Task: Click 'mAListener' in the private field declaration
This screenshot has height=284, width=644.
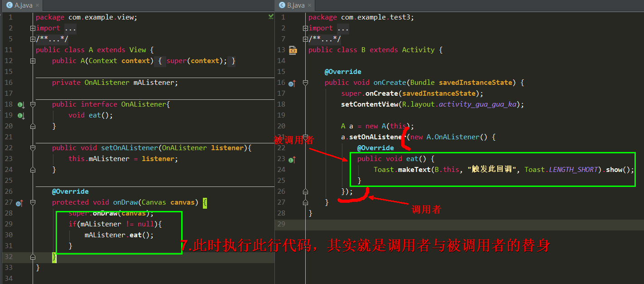Action: [x=154, y=83]
